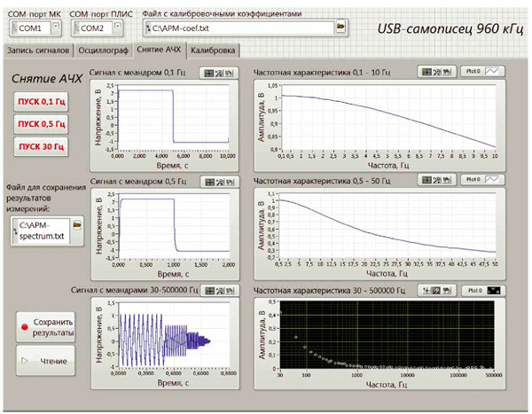Open graph palette tools for 0,5 Гц signal plot

point(216,181)
